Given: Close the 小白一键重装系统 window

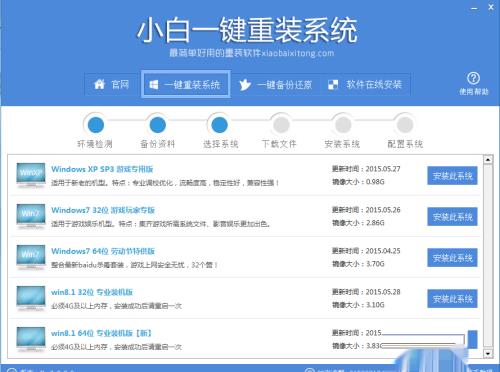Looking at the screenshot, I should pyautogui.click(x=491, y=7).
